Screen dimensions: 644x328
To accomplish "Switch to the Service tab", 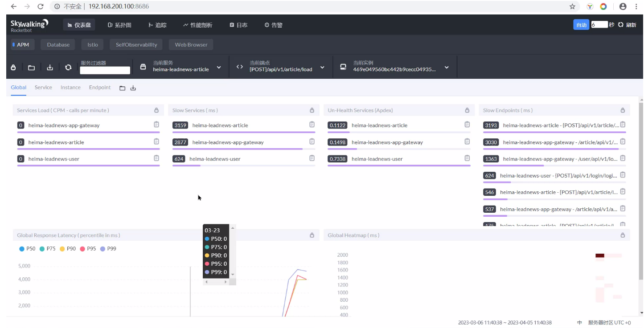I will tap(43, 87).
